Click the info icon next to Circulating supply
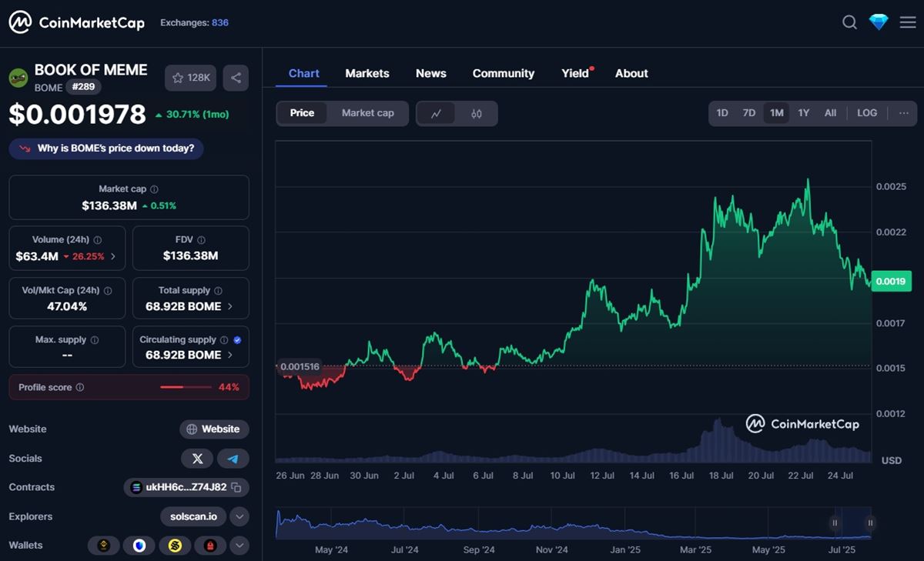The height and width of the screenshot is (561, 924). tap(224, 340)
